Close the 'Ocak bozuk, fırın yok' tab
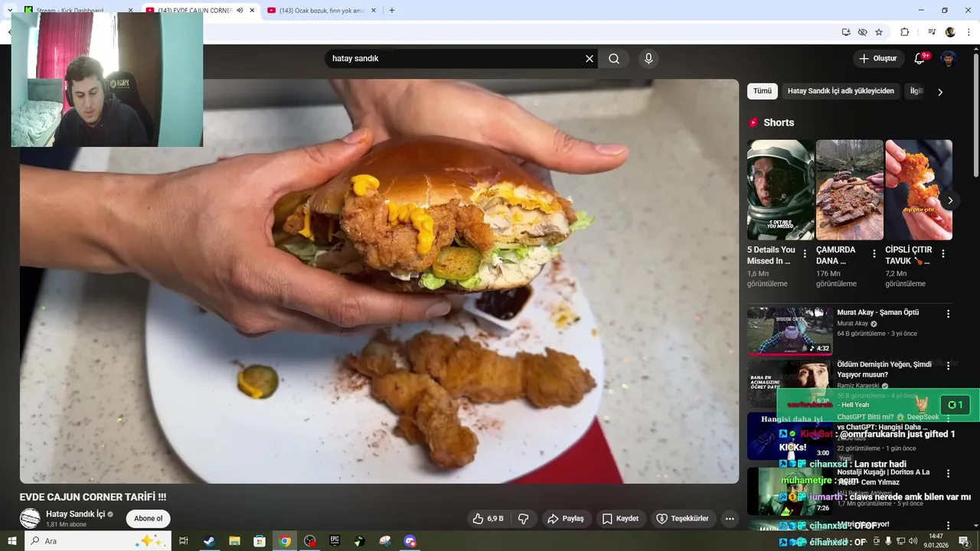The height and width of the screenshot is (551, 980). pos(374,11)
